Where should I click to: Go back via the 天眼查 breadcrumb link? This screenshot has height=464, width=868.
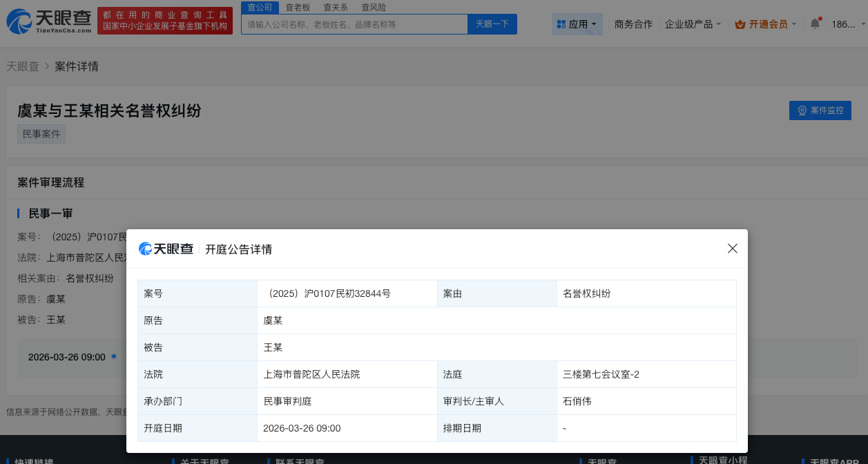coord(23,66)
